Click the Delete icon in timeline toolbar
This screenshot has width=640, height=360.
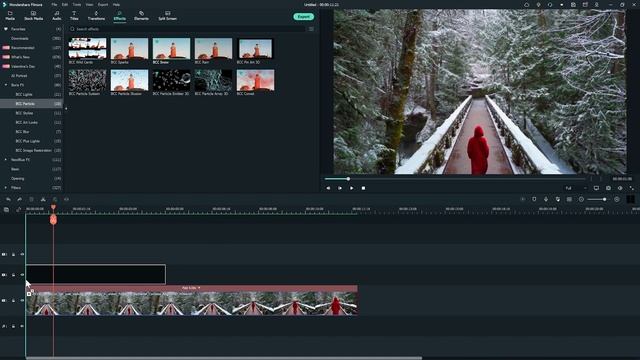click(x=31, y=199)
